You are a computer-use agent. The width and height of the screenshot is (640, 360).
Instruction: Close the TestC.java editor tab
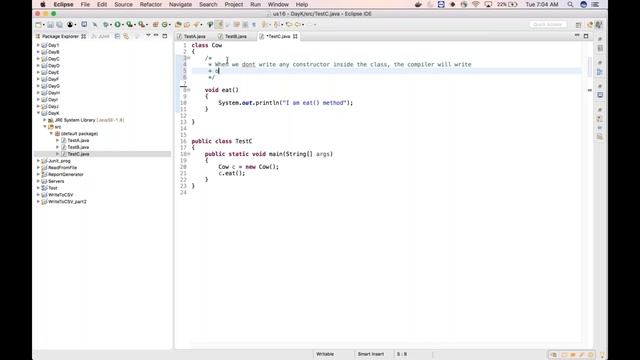tap(295, 36)
